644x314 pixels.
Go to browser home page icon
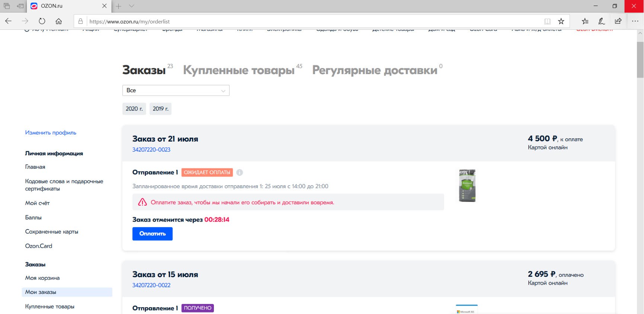click(x=59, y=21)
